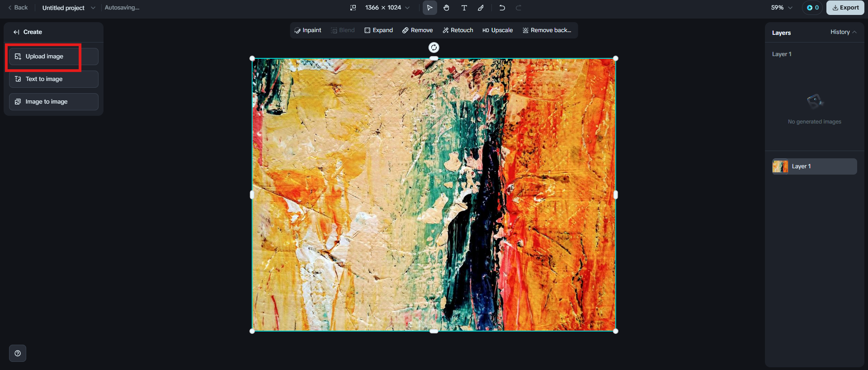Click the canvas resize icon
The height and width of the screenshot is (370, 868).
coord(353,8)
